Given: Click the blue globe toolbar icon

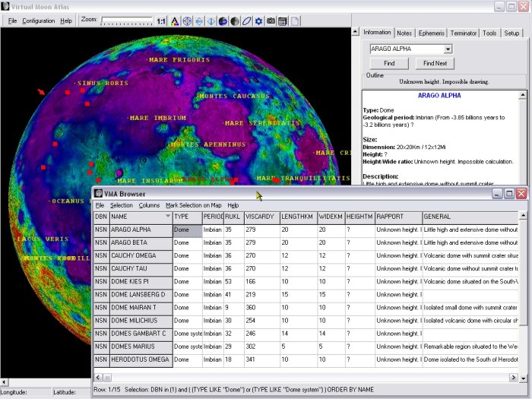Looking at the screenshot, I should pos(223,21).
